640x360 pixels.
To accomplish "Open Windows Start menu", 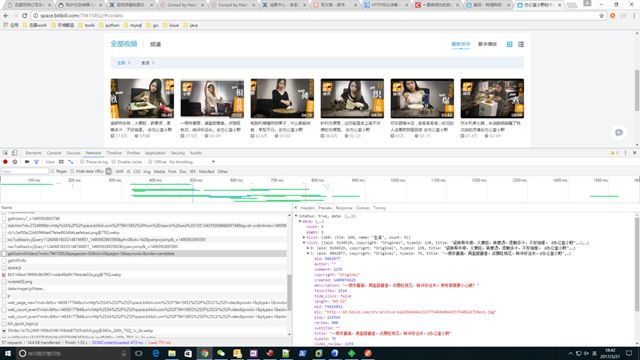I will (x=8, y=353).
